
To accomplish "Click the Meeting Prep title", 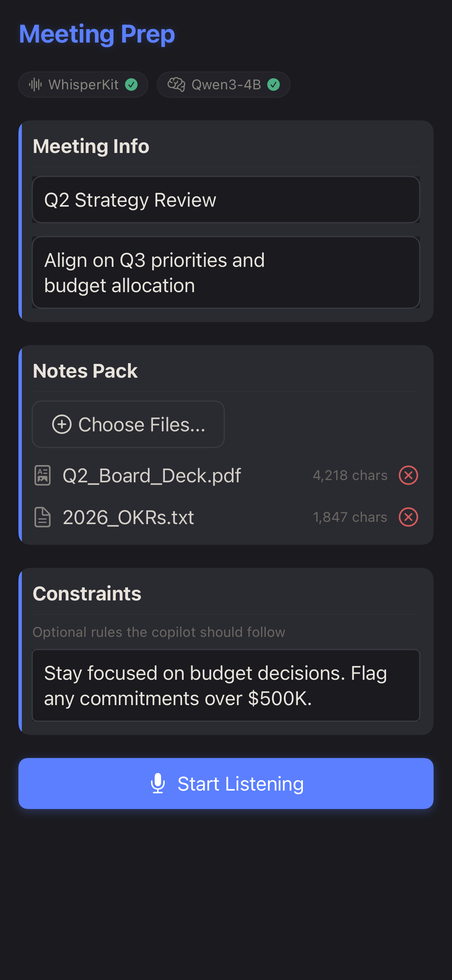I will pos(97,34).
